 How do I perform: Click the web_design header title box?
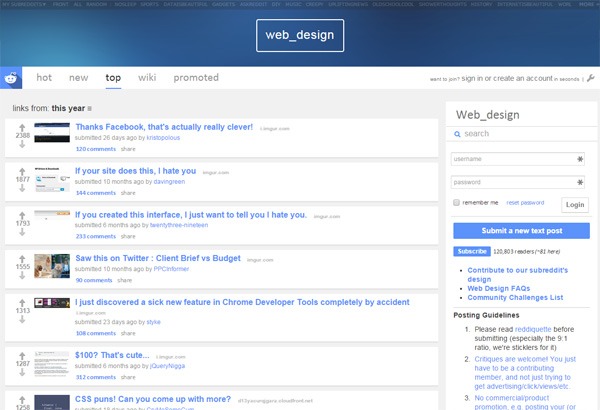pos(300,35)
